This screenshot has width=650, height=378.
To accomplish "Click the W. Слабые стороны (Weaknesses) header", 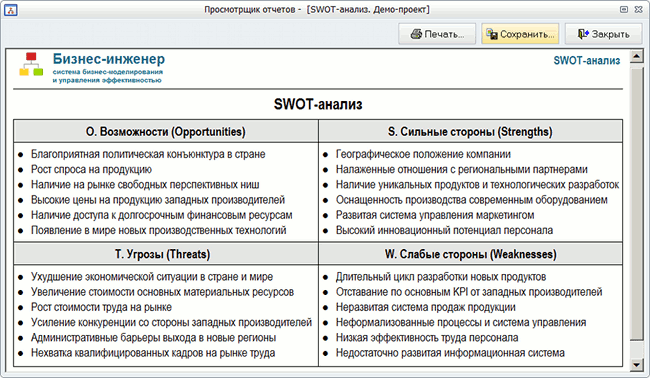I will 470,254.
